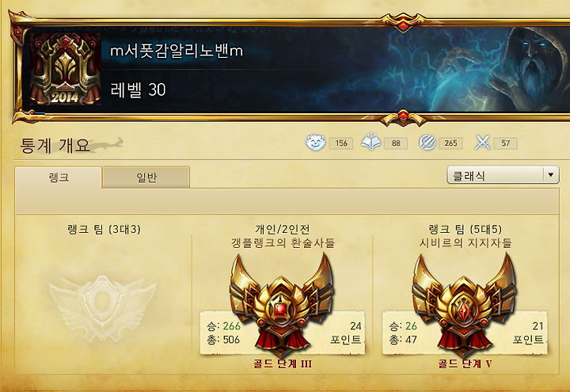The width and height of the screenshot is (570, 392).
Task: Click the helpful honor book icon
Action: 370,143
